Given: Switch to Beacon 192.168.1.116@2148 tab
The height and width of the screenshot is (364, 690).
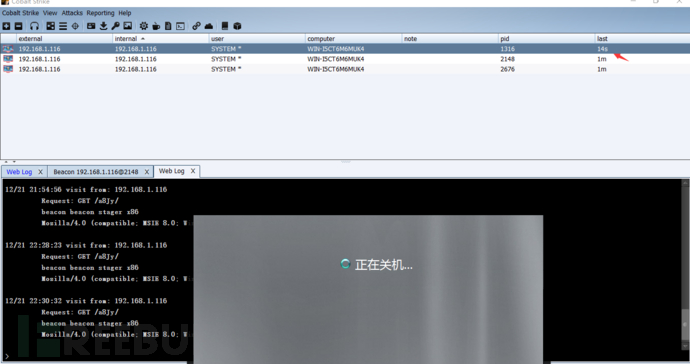Looking at the screenshot, I should click(x=95, y=172).
